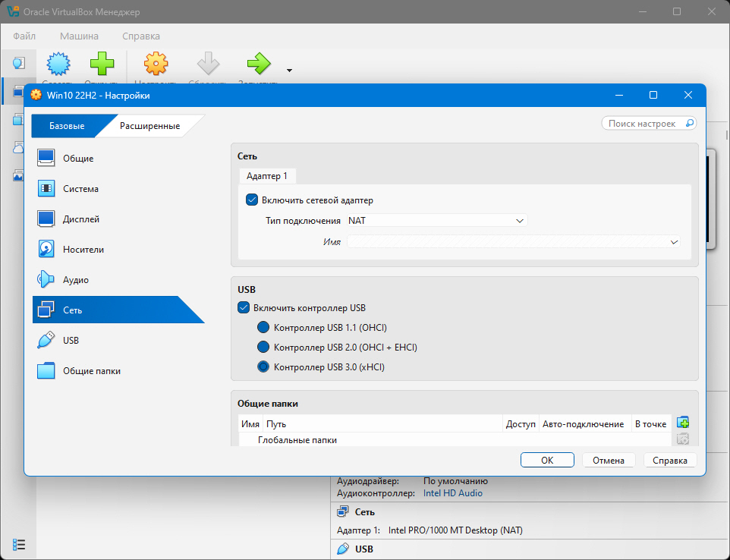Click Intel PRO/1000 MT Desktop (NAT) text
This screenshot has height=560, width=730.
coord(455,530)
